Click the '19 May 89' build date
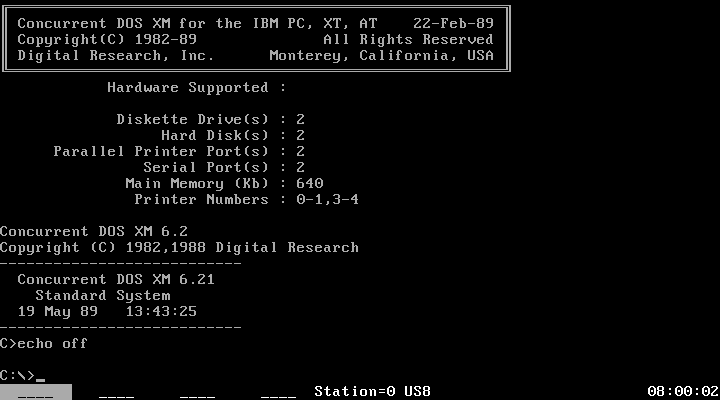Screen dimensions: 720x400 [x=58, y=312]
